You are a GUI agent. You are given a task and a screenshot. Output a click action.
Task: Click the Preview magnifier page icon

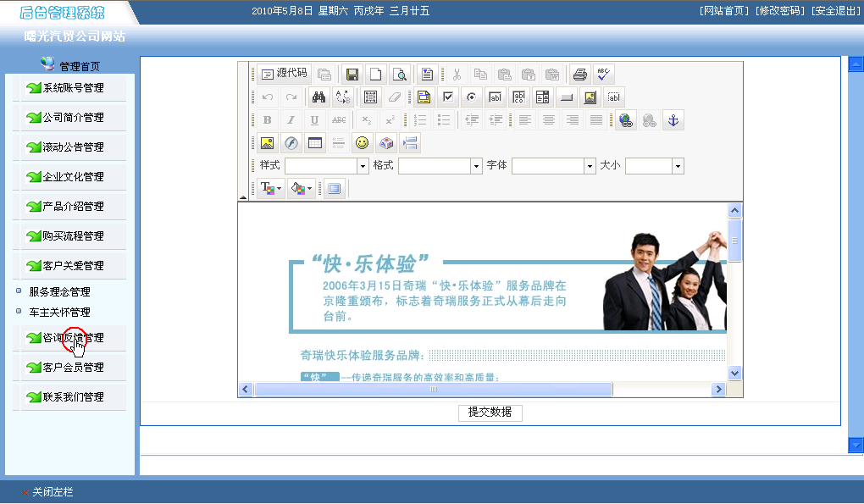tap(399, 74)
